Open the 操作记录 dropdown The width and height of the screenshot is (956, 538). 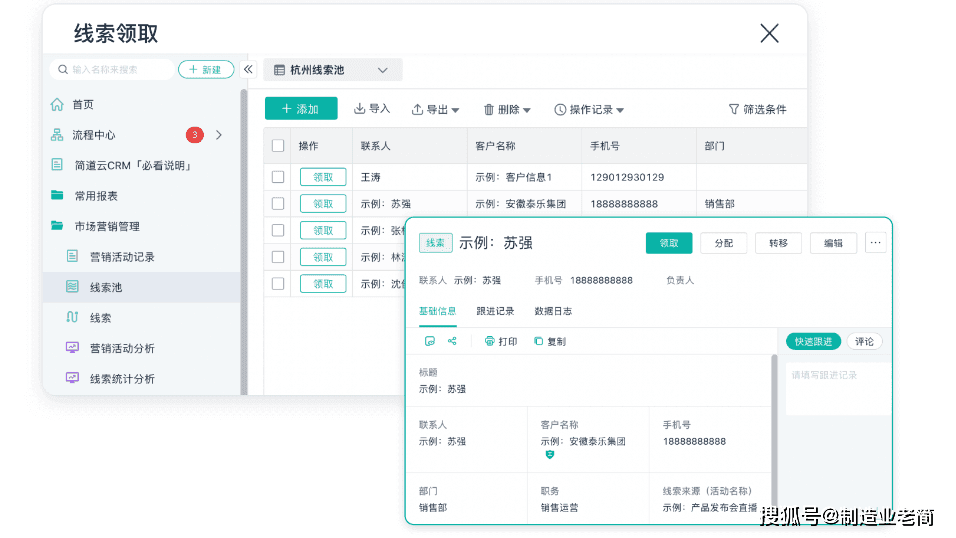589,110
